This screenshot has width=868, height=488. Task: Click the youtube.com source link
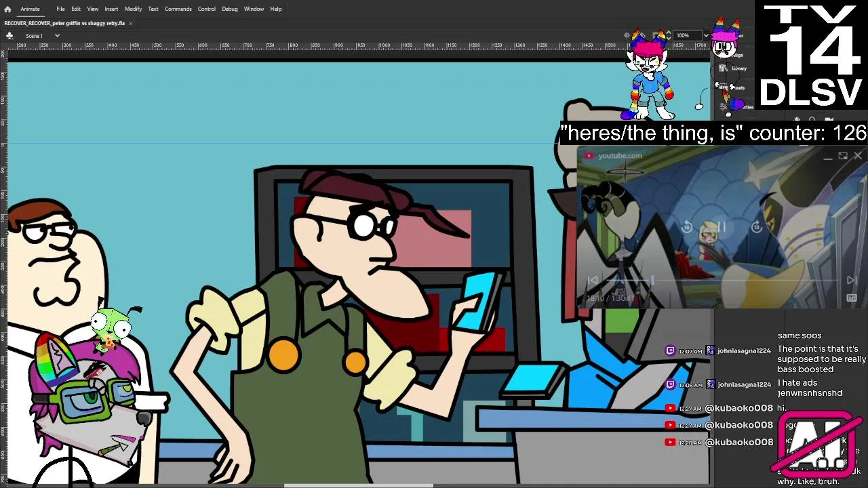click(620, 156)
